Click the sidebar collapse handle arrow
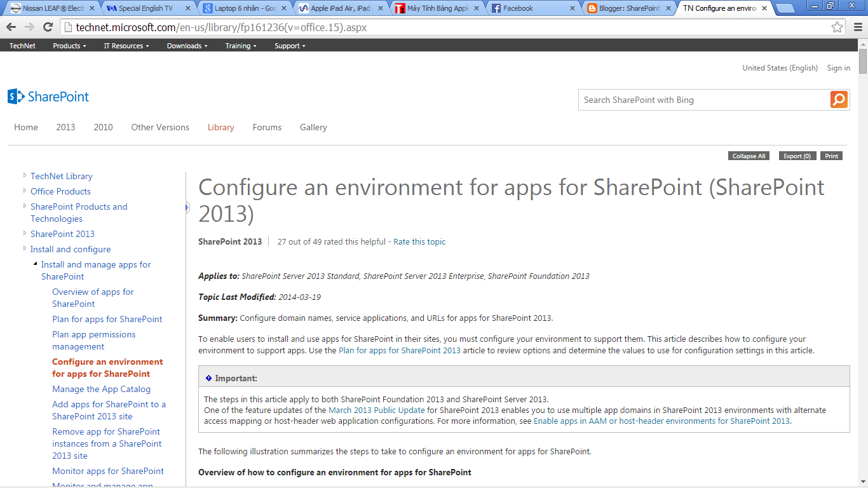Image resolution: width=868 pixels, height=488 pixels. coord(187,207)
